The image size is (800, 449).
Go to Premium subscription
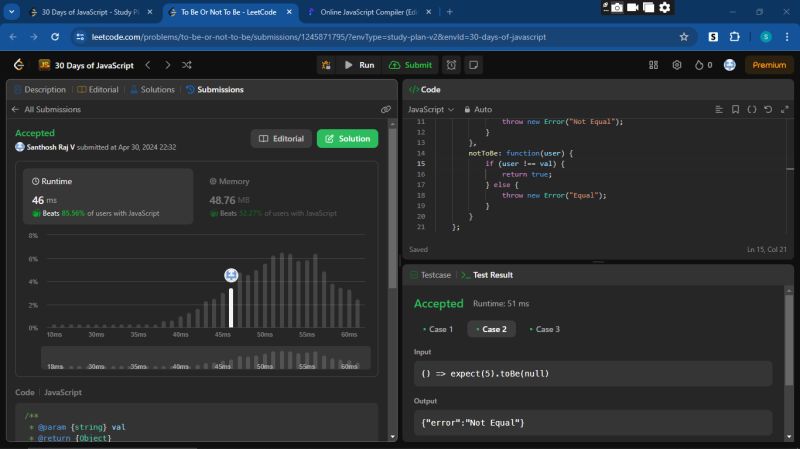click(769, 65)
